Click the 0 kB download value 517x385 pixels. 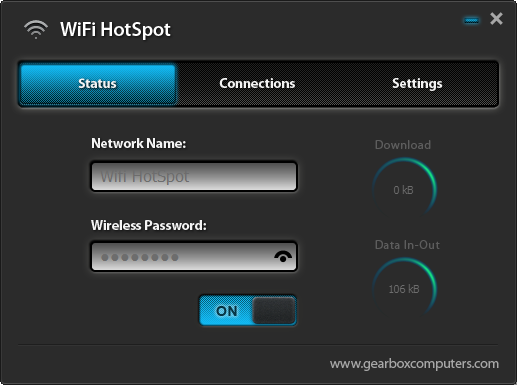(403, 190)
